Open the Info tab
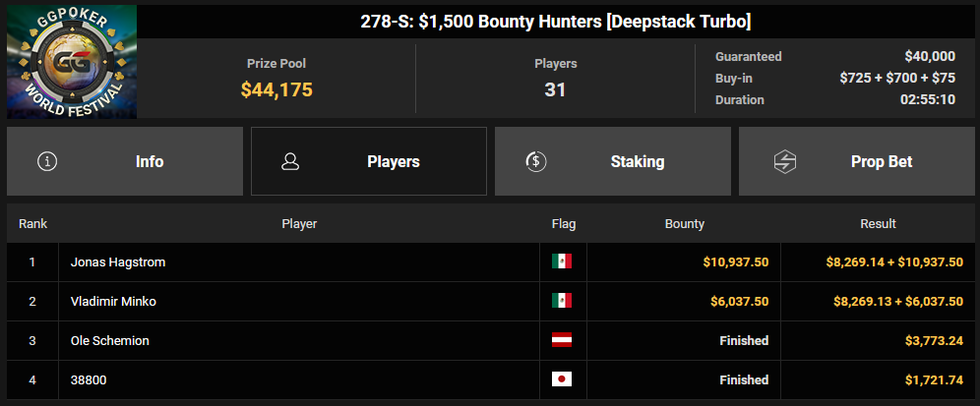The image size is (980, 406). click(125, 162)
